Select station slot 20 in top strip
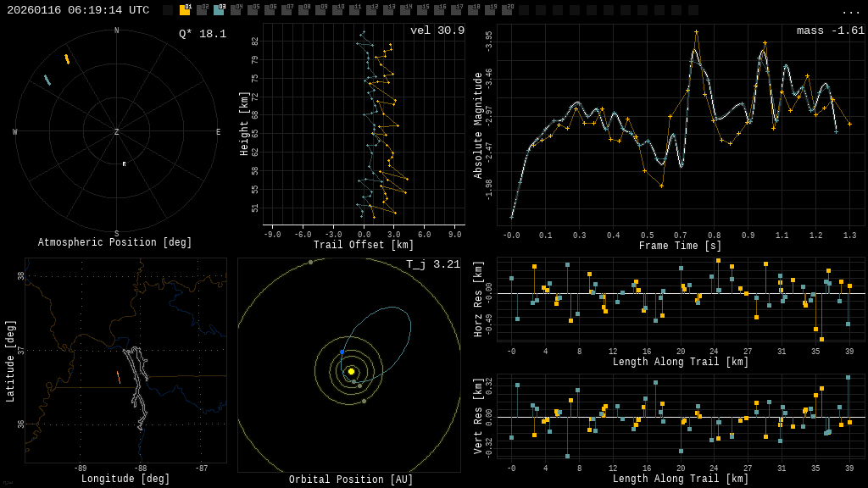The height and width of the screenshot is (488, 868). pyautogui.click(x=507, y=10)
